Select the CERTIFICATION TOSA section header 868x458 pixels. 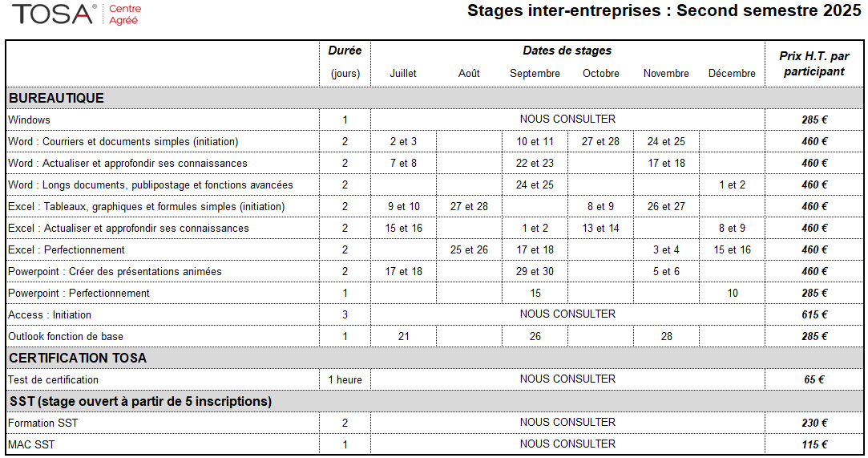tap(78, 359)
